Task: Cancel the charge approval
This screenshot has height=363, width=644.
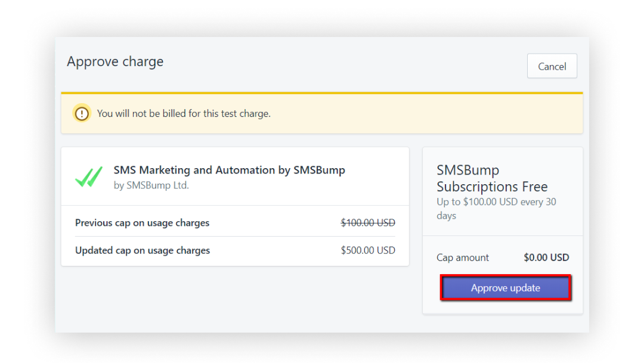Action: pos(552,66)
